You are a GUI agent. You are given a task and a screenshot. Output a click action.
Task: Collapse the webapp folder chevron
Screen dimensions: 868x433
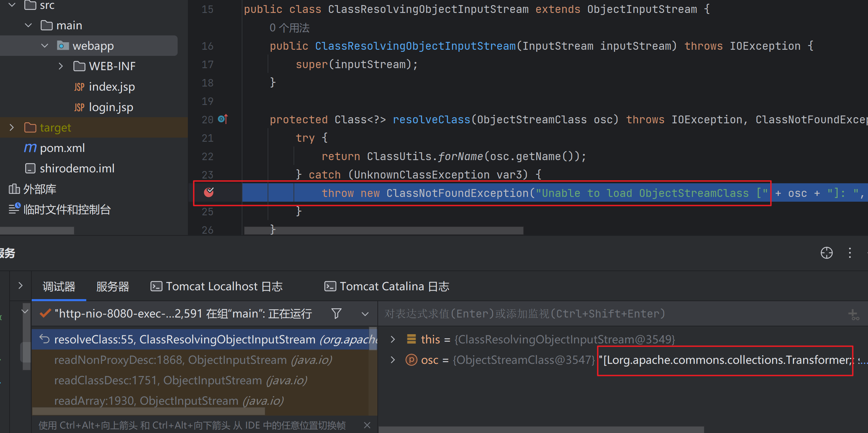tap(45, 46)
